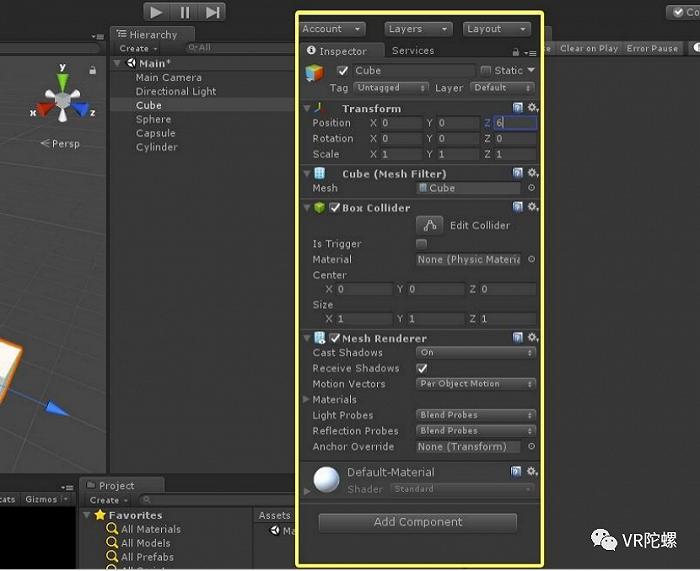
Task: Toggle Clear on Play in Console
Action: point(588,48)
